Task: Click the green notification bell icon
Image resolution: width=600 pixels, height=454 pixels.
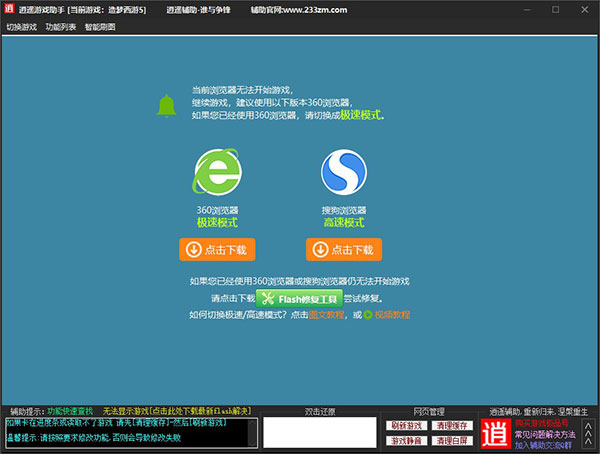Action: [166, 104]
